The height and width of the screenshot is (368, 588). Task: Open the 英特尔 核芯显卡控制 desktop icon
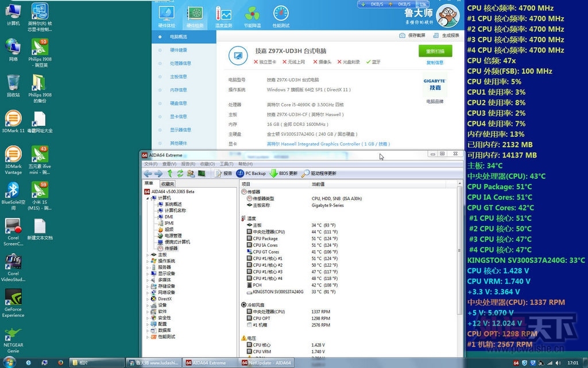tap(40, 17)
